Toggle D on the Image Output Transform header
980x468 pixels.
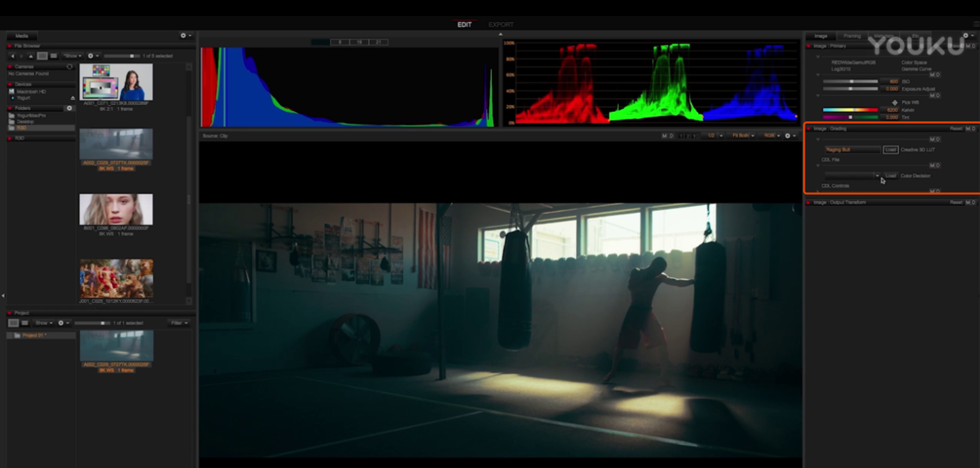(x=974, y=202)
